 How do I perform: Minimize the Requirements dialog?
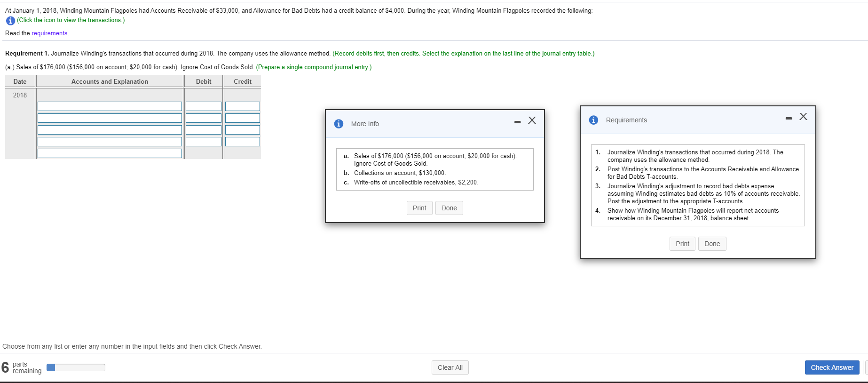[x=789, y=118]
